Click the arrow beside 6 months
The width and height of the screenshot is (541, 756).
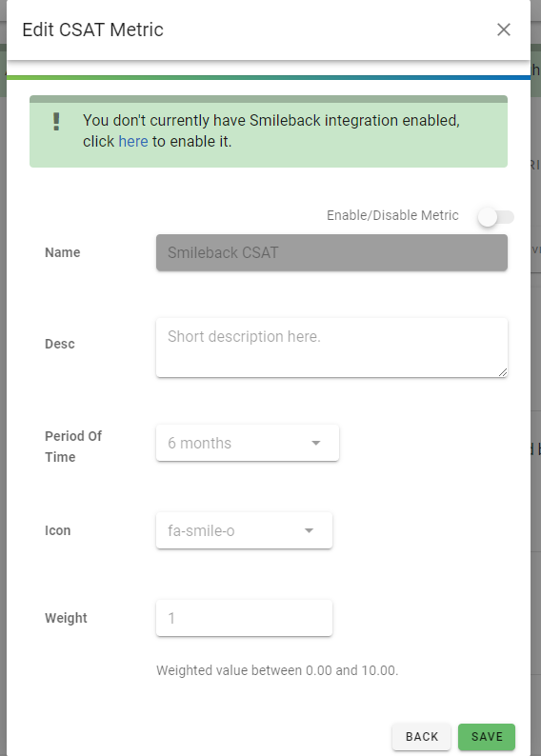pyautogui.click(x=316, y=443)
